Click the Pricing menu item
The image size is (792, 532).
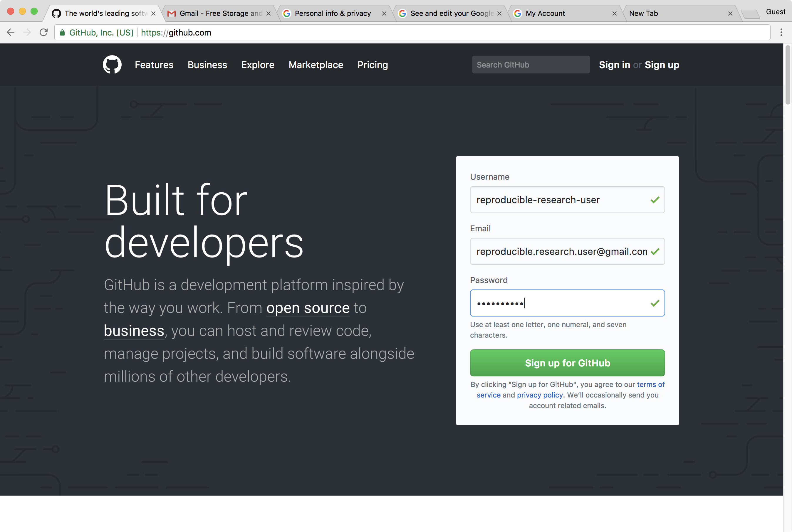tap(372, 65)
